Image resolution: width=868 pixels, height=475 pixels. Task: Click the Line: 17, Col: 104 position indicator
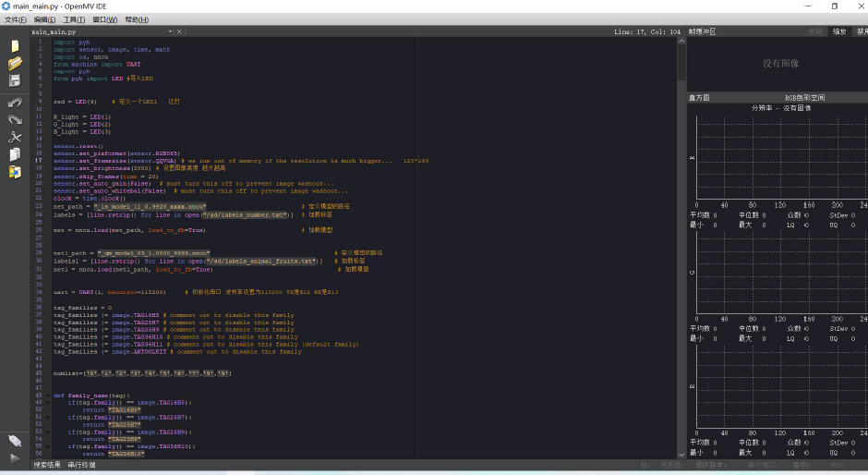(647, 31)
